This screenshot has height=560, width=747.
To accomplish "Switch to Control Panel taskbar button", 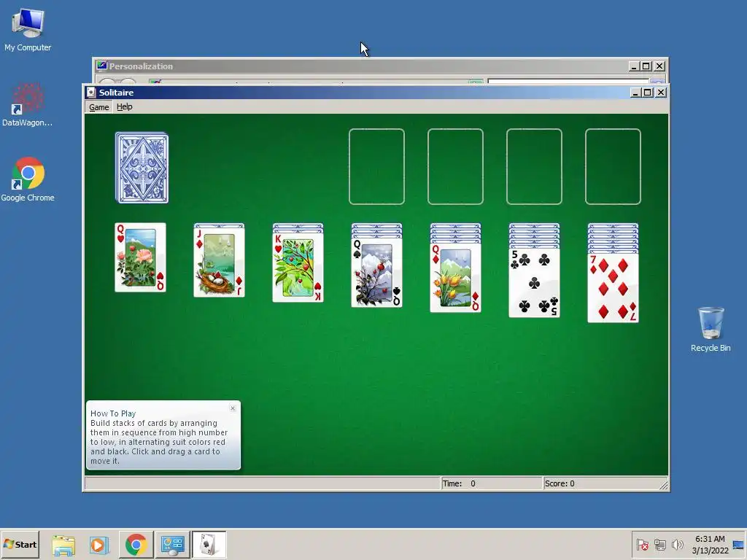I will (172, 545).
